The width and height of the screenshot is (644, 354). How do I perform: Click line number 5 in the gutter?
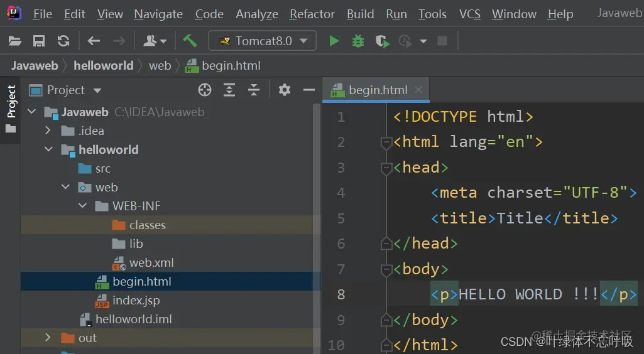tap(341, 218)
